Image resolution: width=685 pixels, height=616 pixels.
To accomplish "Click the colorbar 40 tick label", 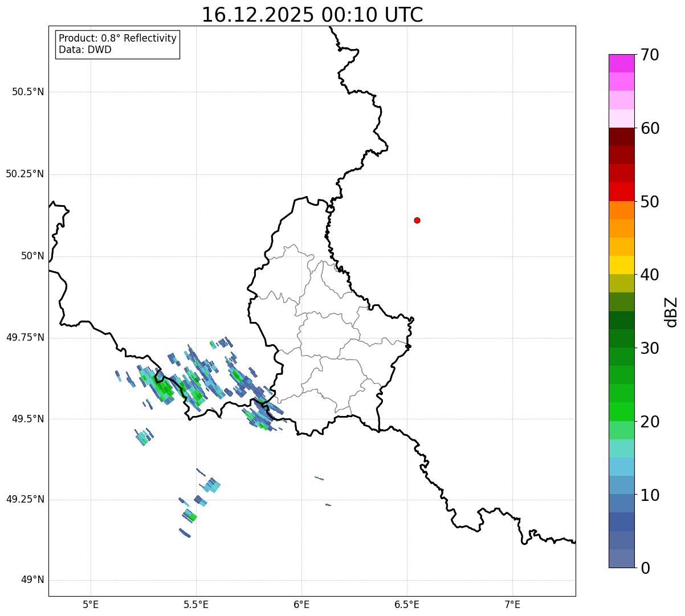I will tap(650, 275).
